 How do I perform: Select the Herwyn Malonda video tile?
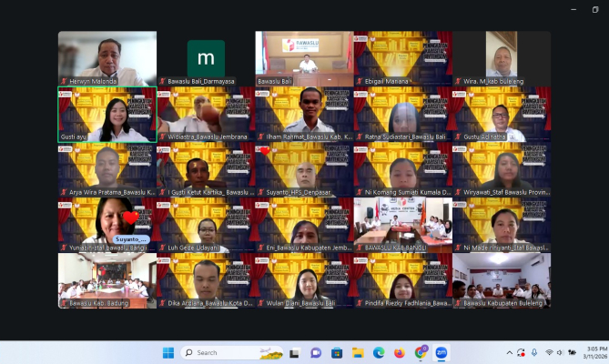coord(107,58)
